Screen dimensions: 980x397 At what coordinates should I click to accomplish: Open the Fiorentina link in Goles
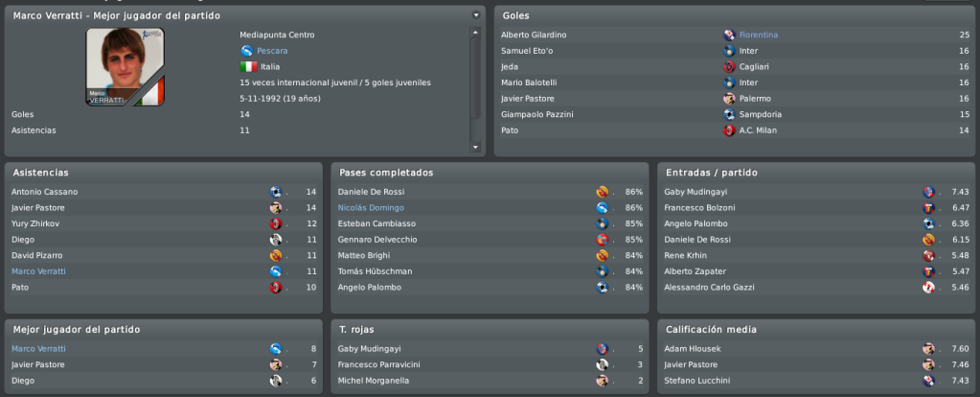(x=759, y=35)
